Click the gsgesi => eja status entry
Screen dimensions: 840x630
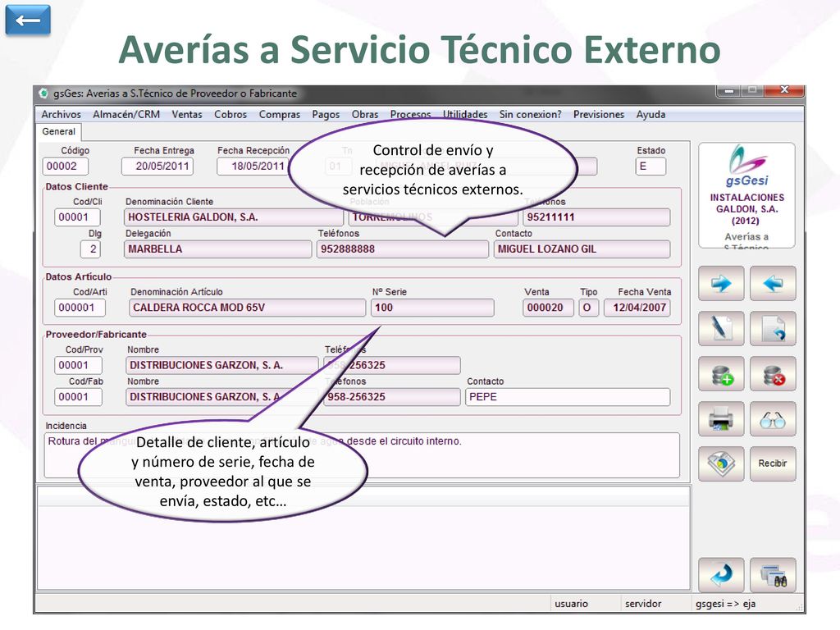725,604
